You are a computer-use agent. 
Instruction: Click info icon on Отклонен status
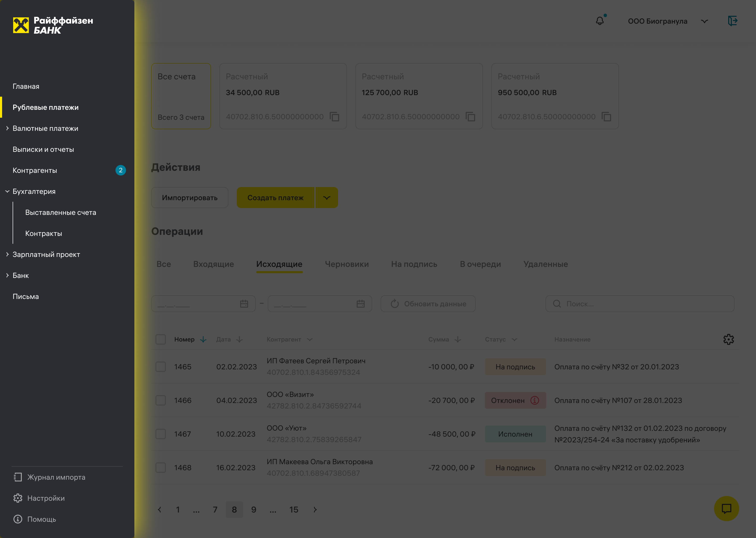click(534, 400)
